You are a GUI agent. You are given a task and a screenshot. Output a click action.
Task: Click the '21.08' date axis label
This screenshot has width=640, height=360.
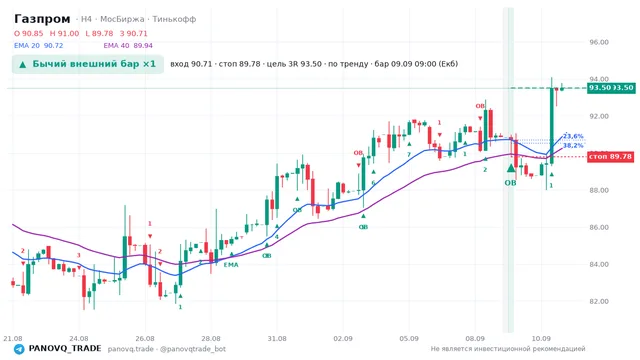pos(13,338)
